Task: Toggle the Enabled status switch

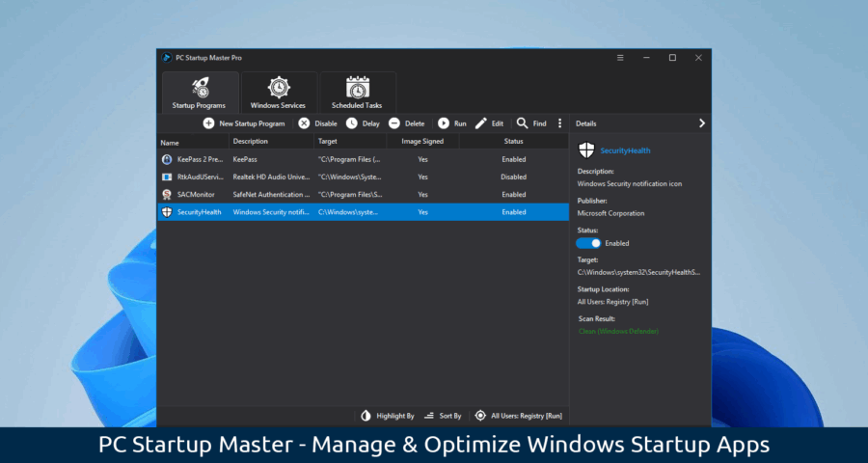Action: (x=588, y=243)
